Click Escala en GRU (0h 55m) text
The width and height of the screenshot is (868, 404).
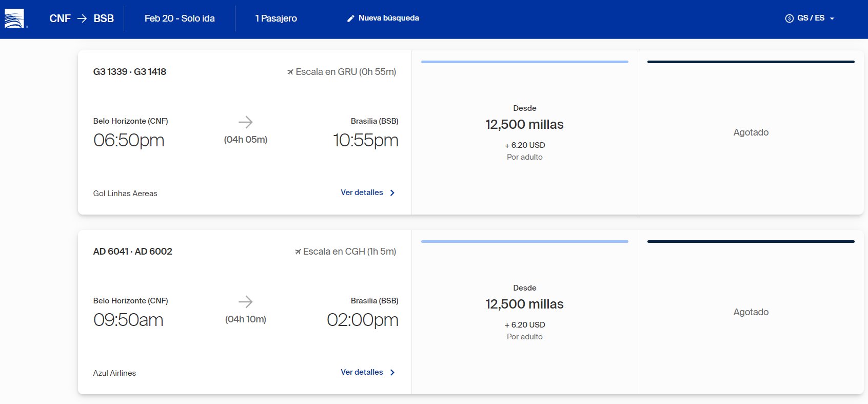pyautogui.click(x=346, y=72)
